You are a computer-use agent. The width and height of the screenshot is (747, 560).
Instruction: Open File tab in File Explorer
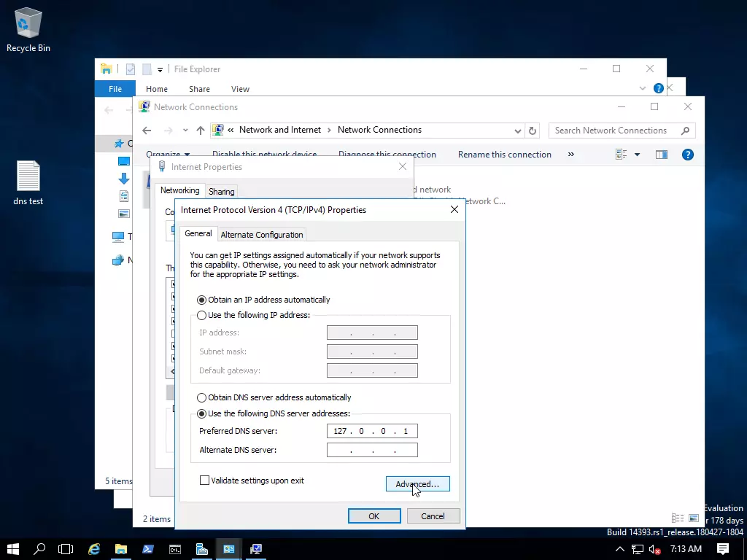coord(115,88)
